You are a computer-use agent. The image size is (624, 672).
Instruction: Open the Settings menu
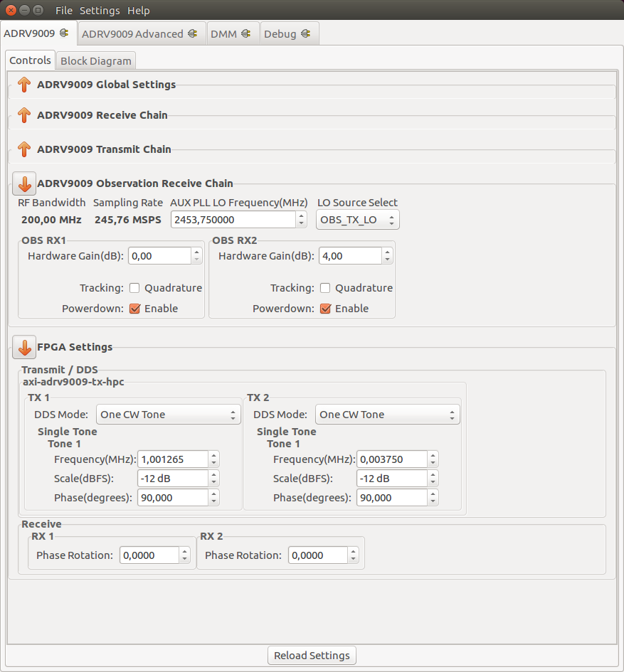point(99,10)
